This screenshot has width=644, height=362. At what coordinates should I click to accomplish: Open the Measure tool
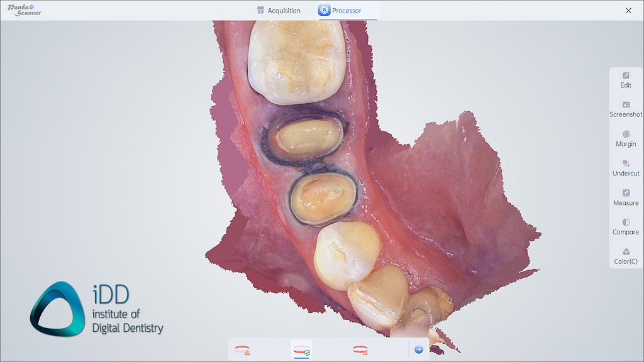pos(625,197)
